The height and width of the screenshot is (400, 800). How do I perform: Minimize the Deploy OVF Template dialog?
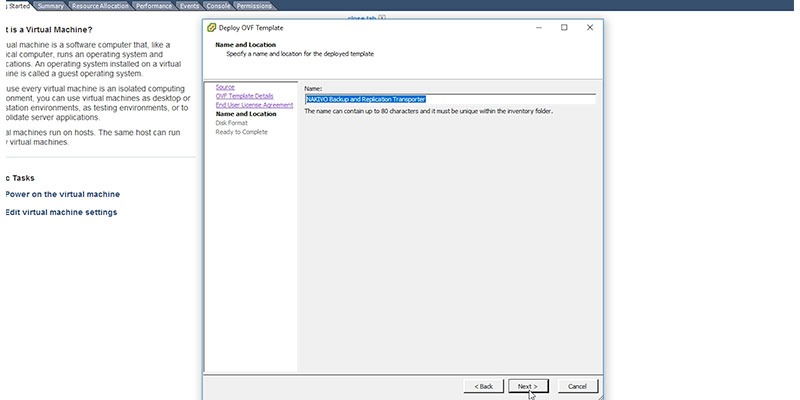[539, 28]
